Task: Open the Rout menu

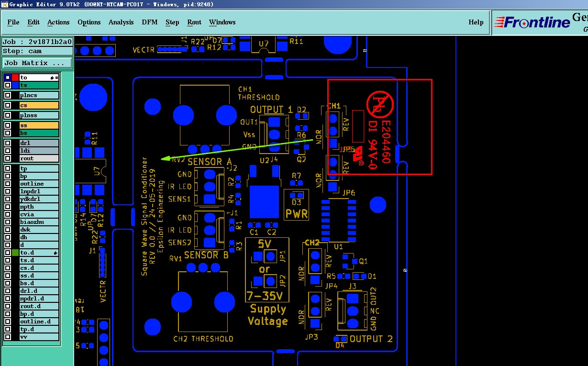Action: 194,22
